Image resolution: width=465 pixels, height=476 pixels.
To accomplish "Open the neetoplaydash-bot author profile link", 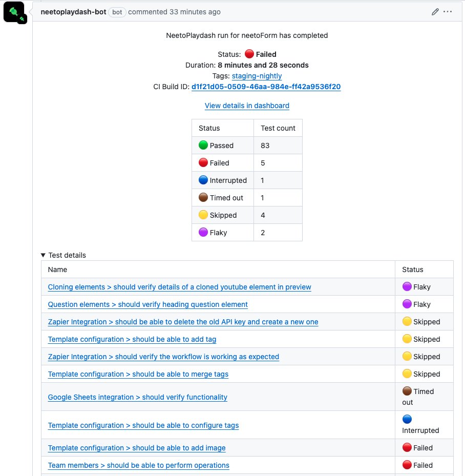I will (x=73, y=12).
